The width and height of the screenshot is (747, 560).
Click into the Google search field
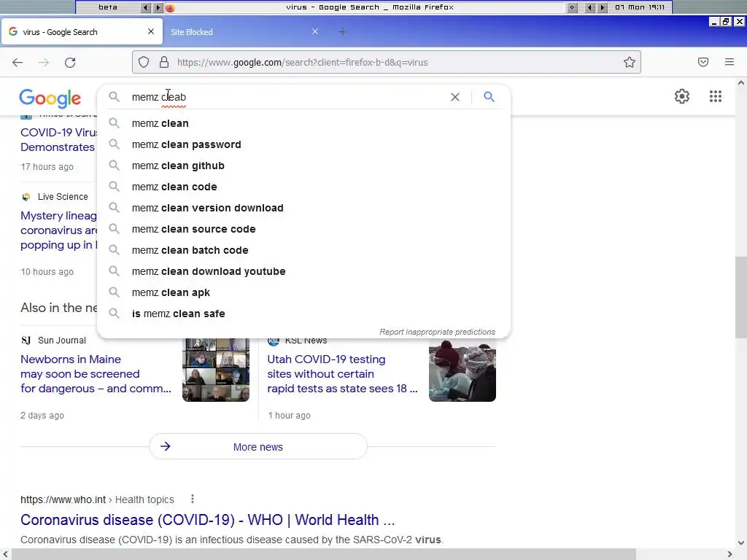point(286,97)
